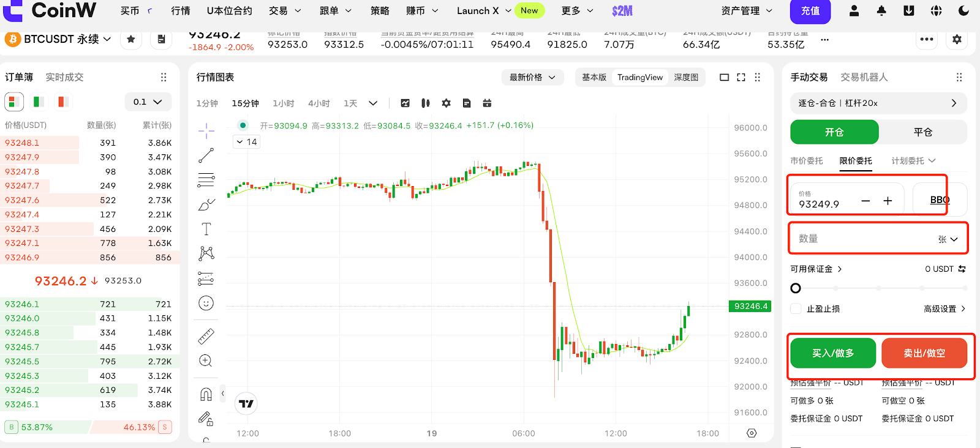Enable the take-profit stop-loss checkbox
This screenshot has width=980, height=448.
(796, 309)
